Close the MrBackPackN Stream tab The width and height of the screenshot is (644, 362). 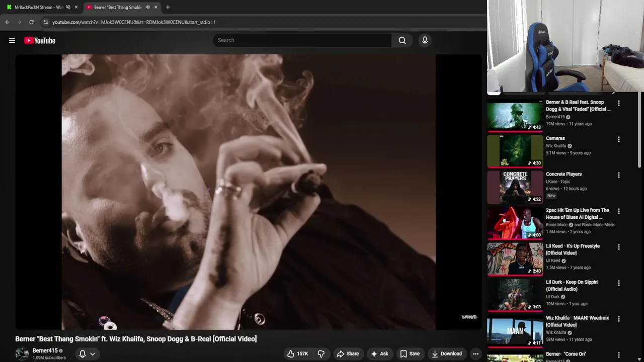[x=76, y=7]
